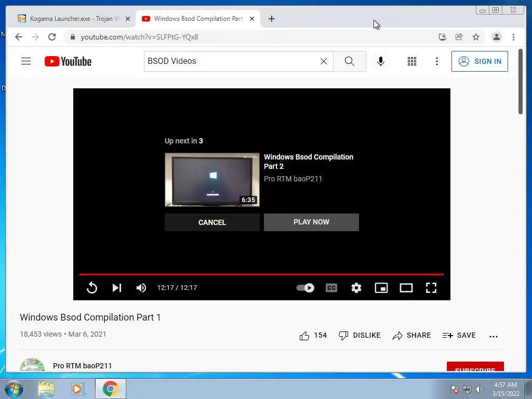Viewport: 532px width, 399px height.
Task: Open the Action Center flag icon
Action: tap(455, 389)
